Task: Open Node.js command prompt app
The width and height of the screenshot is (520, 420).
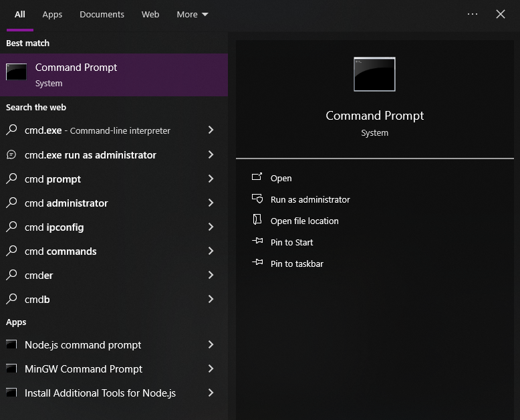Action: point(114,345)
